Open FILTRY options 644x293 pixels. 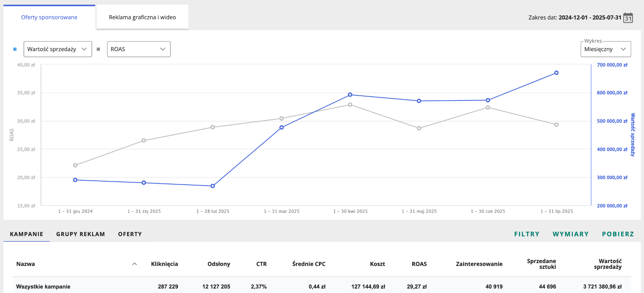point(527,234)
